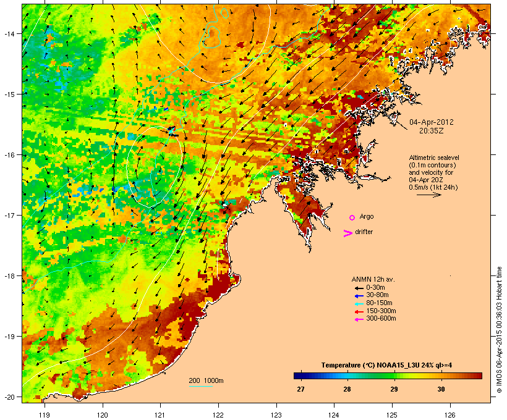Click the 'Argo' legend label
The height and width of the screenshot is (420, 507).
pos(367,216)
